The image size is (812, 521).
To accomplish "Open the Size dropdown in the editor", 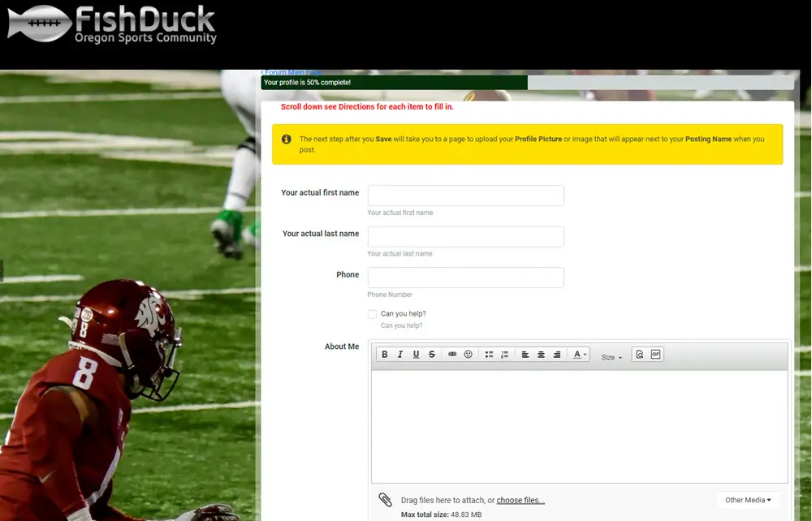I will click(611, 355).
